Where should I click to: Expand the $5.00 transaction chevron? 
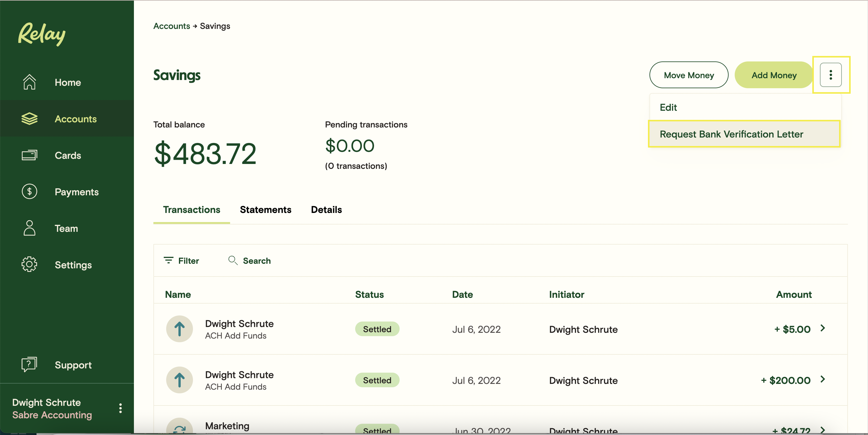[x=823, y=328]
